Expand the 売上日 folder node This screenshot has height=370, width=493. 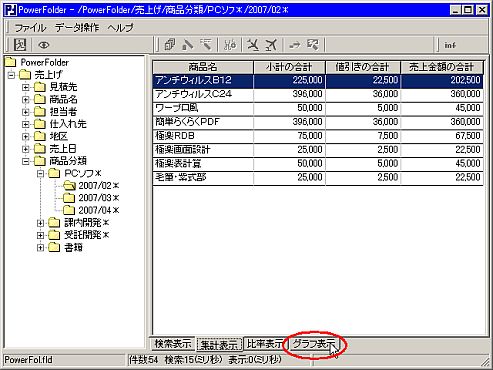click(26, 149)
